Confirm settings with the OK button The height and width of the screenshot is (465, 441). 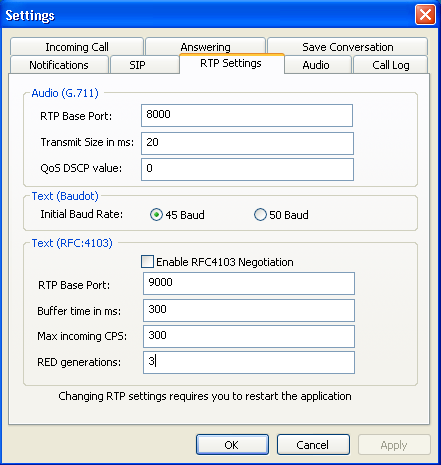tap(232, 445)
